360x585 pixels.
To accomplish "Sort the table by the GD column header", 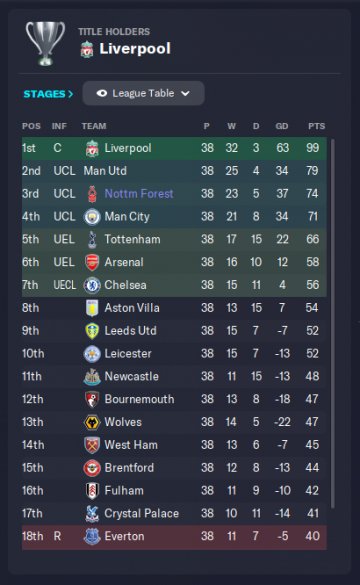I will tap(282, 126).
